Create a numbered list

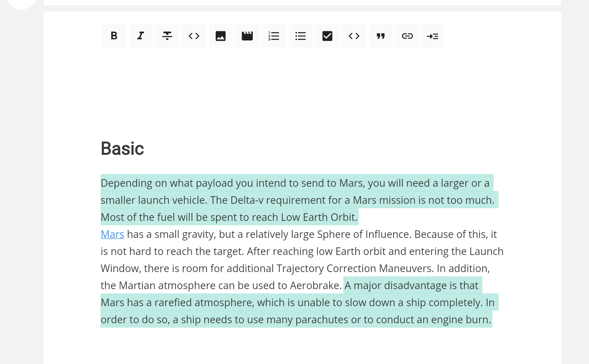coord(274,36)
